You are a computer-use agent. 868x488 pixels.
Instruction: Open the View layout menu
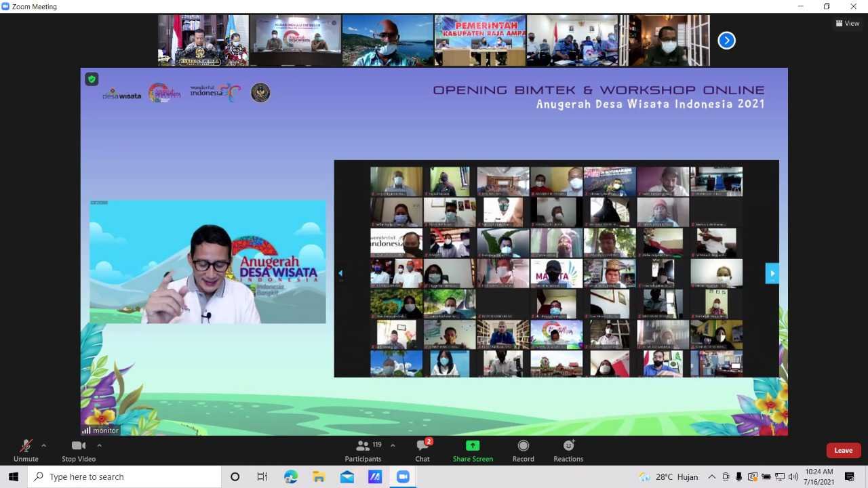point(848,23)
